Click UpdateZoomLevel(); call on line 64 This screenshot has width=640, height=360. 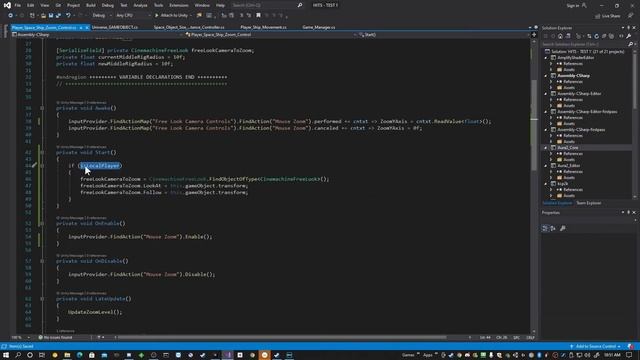click(95, 312)
